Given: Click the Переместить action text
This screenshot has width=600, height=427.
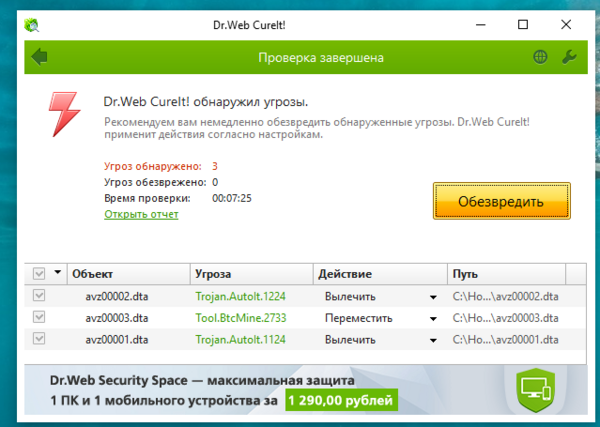Looking at the screenshot, I should 359,318.
